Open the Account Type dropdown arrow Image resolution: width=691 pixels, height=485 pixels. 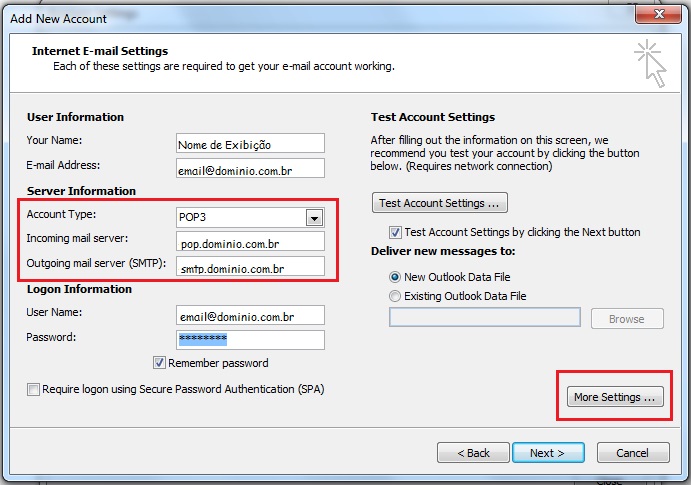pyautogui.click(x=314, y=218)
